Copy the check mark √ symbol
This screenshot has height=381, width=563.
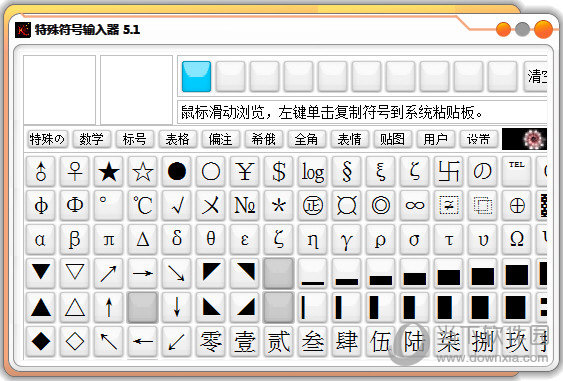(177, 205)
